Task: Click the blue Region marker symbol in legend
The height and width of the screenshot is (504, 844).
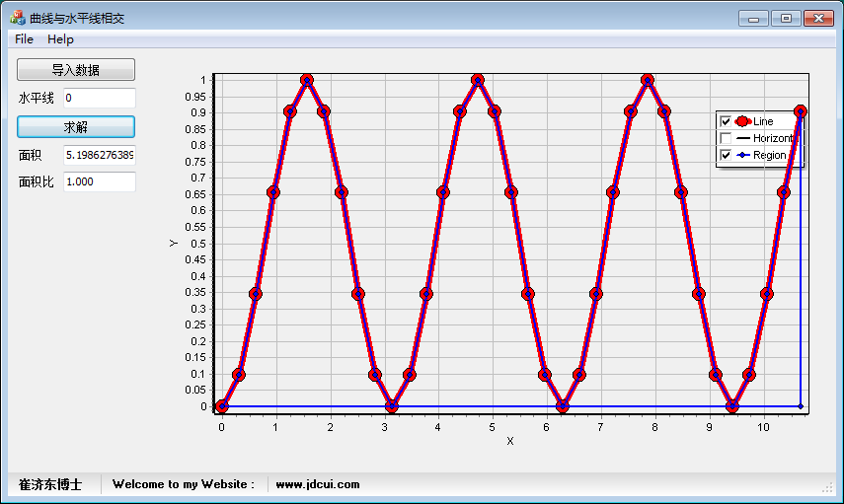Action: point(742,155)
